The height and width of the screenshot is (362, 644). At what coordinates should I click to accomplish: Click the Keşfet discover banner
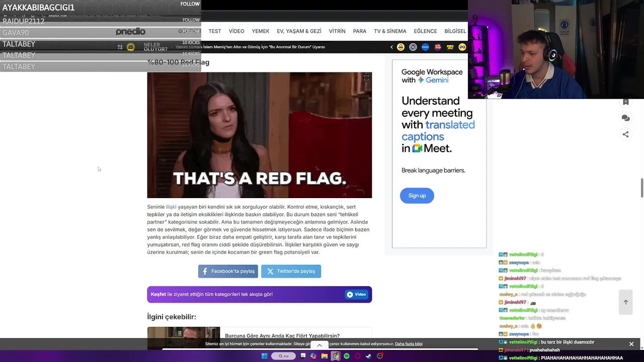click(259, 295)
